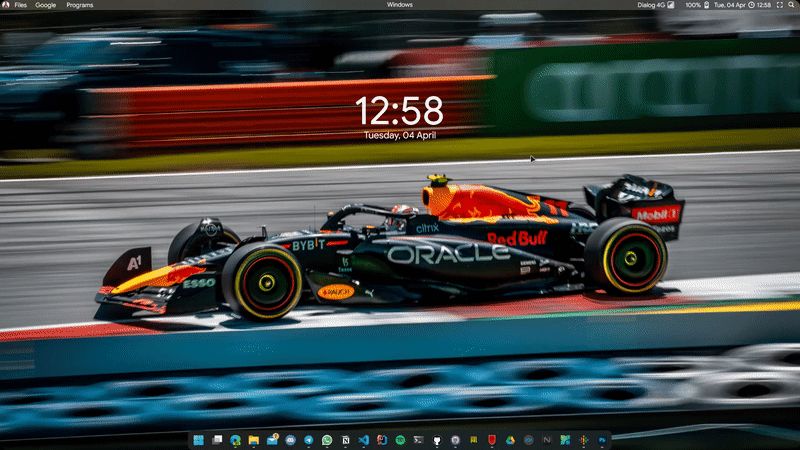
Task: Launch Photoshop Ps icon in dock
Action: [602, 440]
